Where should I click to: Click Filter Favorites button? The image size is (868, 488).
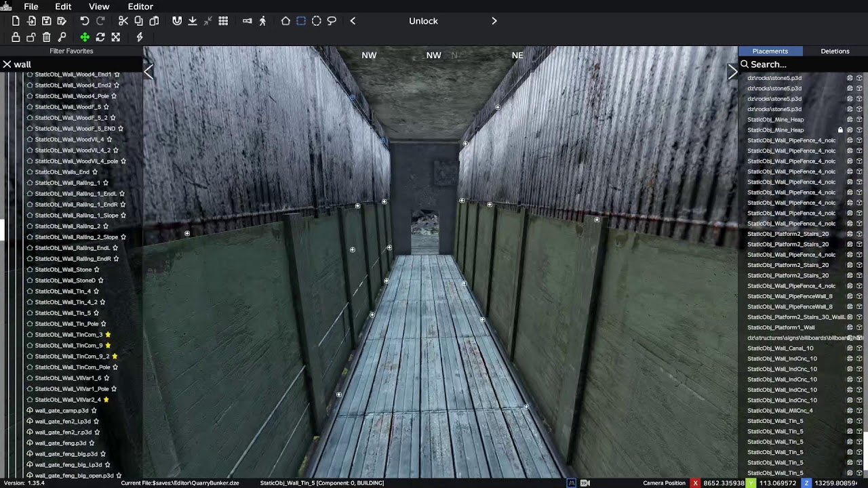(x=71, y=51)
